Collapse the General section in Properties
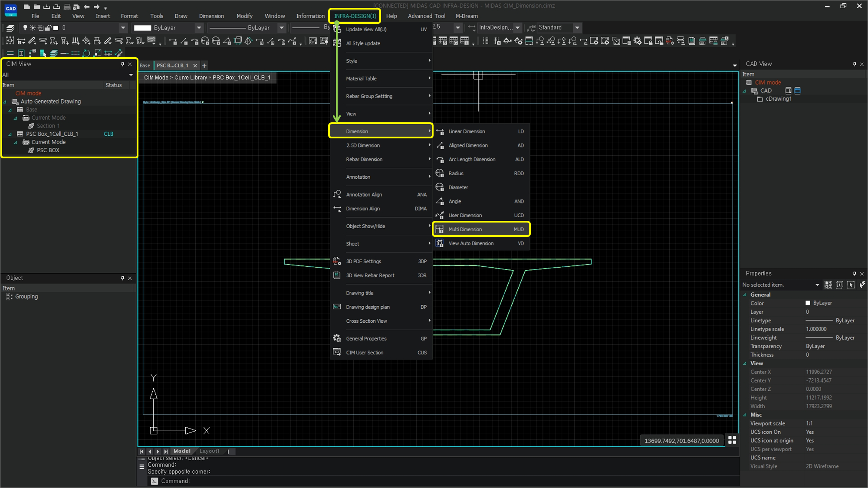Image resolution: width=868 pixels, height=488 pixels. point(745,295)
